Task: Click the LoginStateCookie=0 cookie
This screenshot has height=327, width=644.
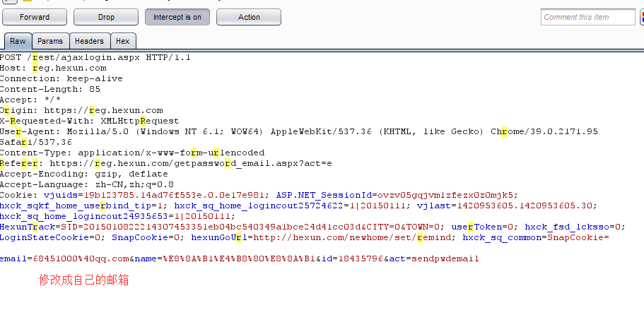Action: click(x=50, y=238)
